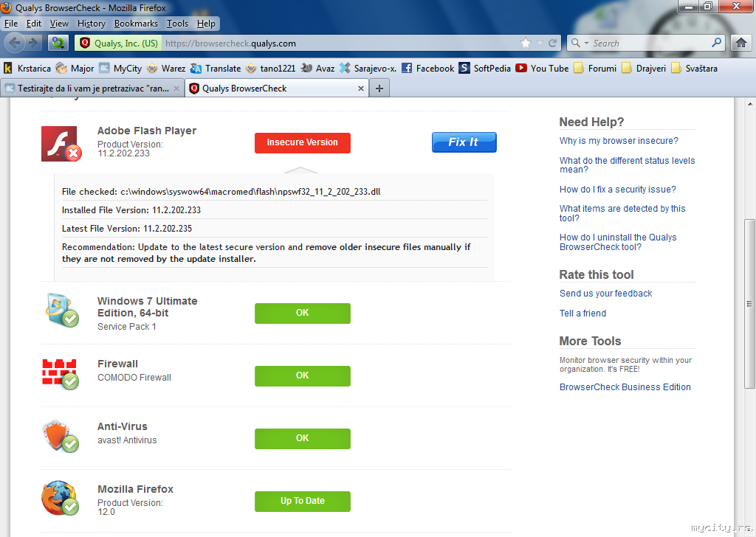Open 'What items are detected by this tool?'
756x537 pixels.
tap(622, 213)
